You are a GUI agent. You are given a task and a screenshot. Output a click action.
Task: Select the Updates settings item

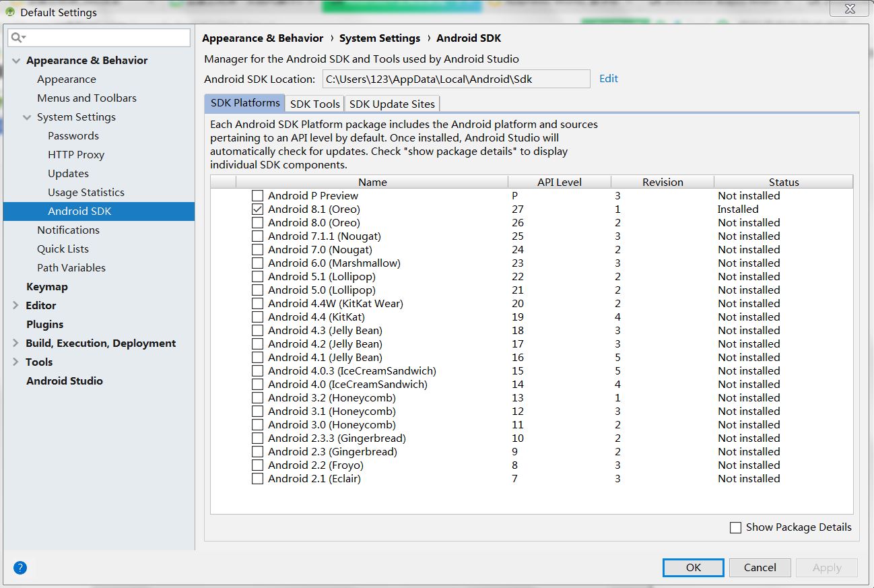click(x=68, y=174)
